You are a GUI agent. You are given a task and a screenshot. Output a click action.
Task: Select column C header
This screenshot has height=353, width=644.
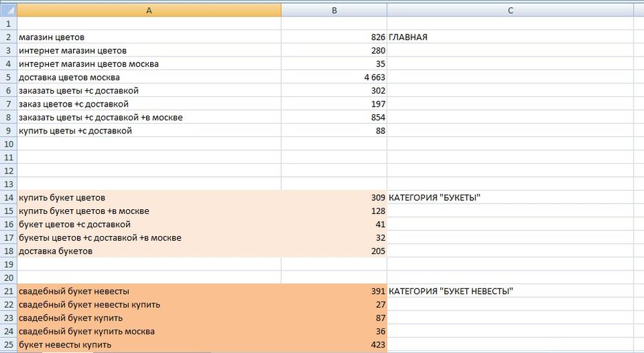pyautogui.click(x=510, y=10)
